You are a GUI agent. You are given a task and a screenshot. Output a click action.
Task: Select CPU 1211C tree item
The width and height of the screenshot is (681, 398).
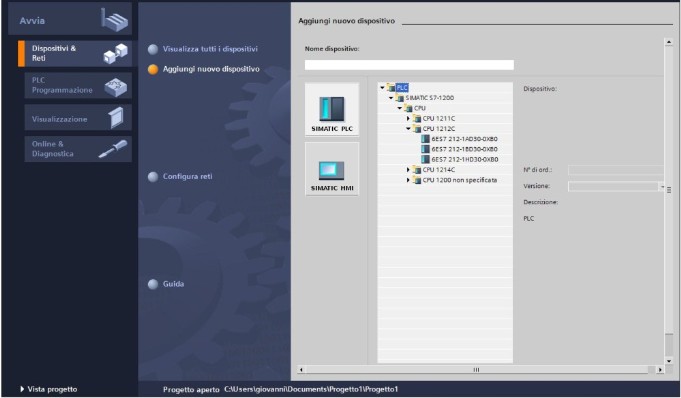[439, 119]
